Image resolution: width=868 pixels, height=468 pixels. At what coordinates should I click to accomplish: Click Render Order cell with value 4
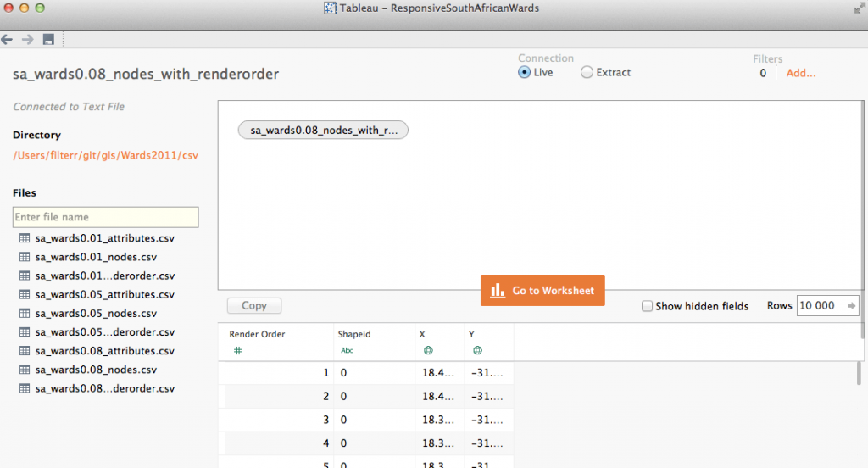tap(279, 443)
